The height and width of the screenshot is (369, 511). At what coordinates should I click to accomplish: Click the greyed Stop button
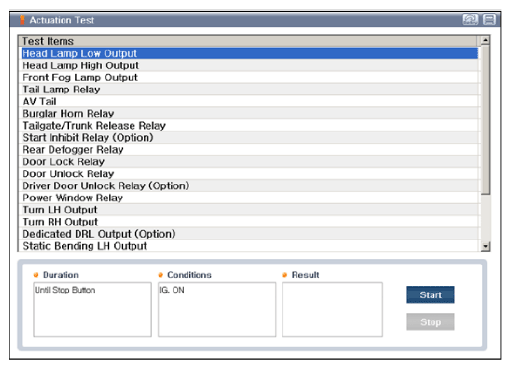(430, 322)
